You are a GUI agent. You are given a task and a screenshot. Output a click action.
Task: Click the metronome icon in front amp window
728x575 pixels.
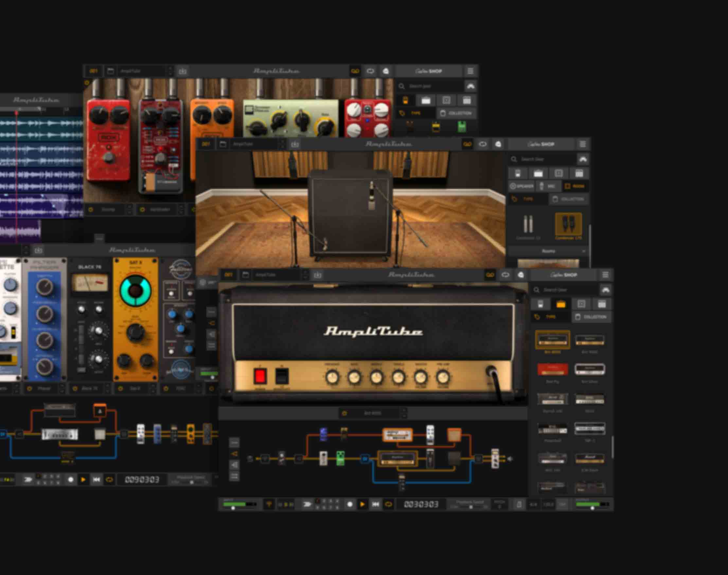pyautogui.click(x=519, y=504)
